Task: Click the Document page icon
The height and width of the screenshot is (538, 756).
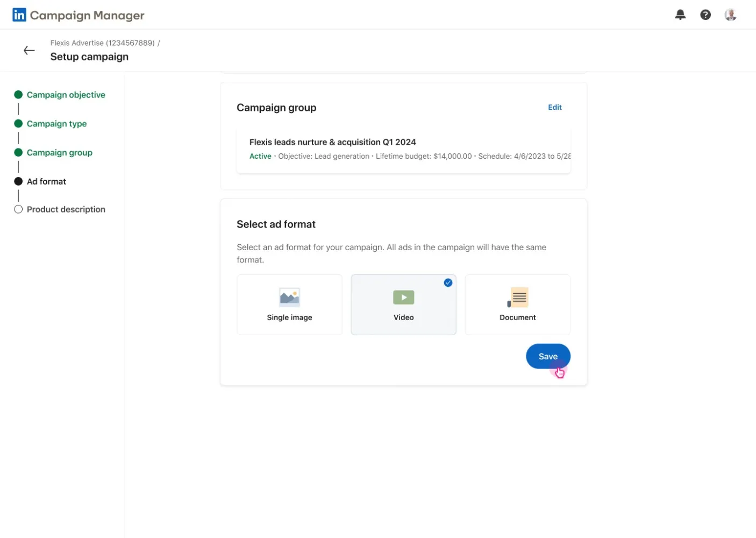Action: 518,297
